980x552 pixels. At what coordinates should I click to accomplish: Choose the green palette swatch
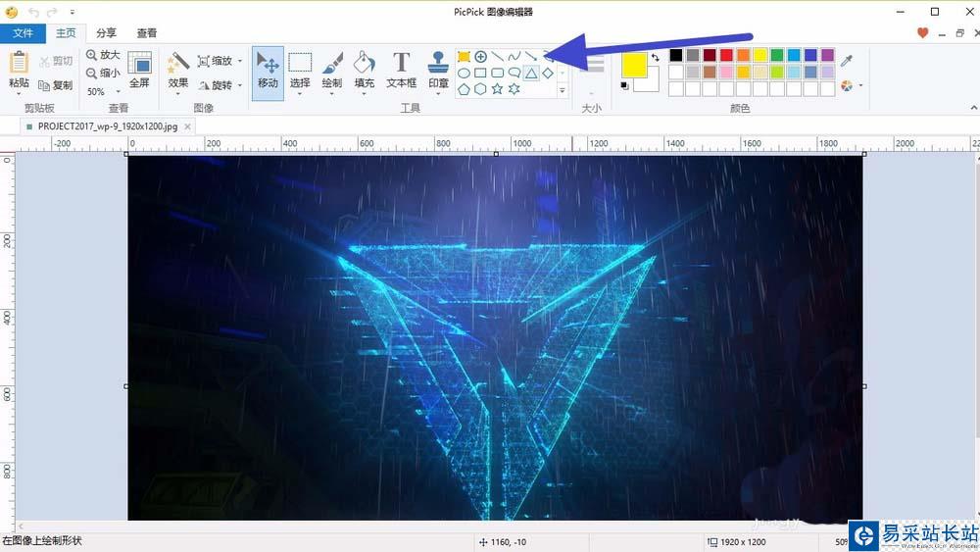click(777, 55)
